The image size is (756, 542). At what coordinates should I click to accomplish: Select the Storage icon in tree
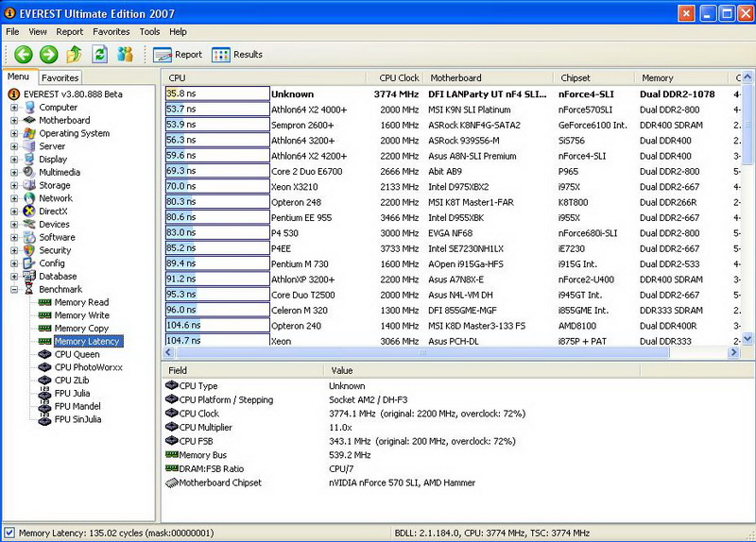pos(30,185)
